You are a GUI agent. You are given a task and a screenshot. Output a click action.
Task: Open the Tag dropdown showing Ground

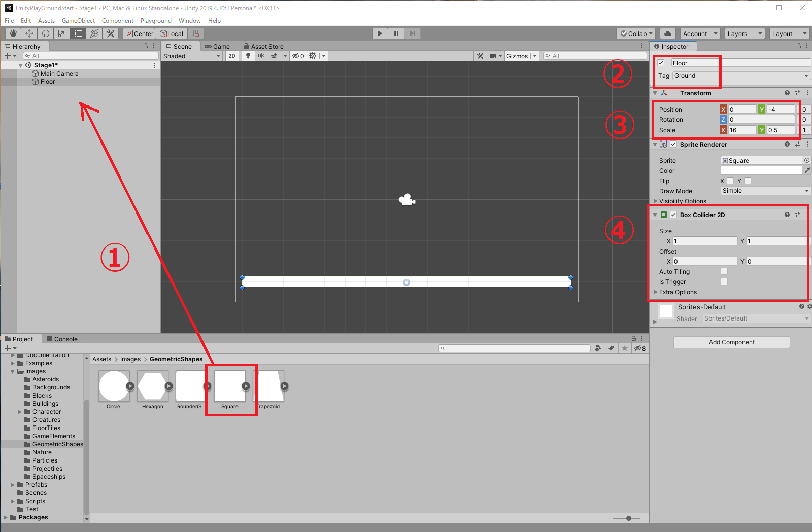pyautogui.click(x=741, y=76)
